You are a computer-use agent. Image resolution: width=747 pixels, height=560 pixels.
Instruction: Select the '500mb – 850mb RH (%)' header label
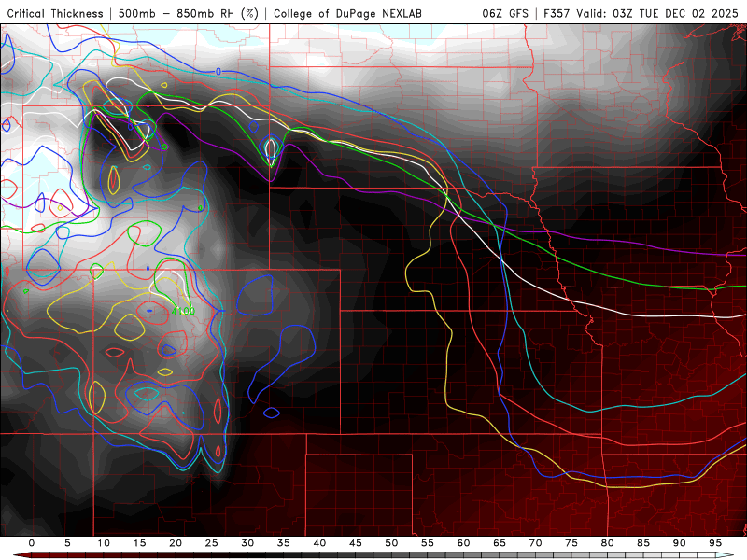tap(189, 14)
